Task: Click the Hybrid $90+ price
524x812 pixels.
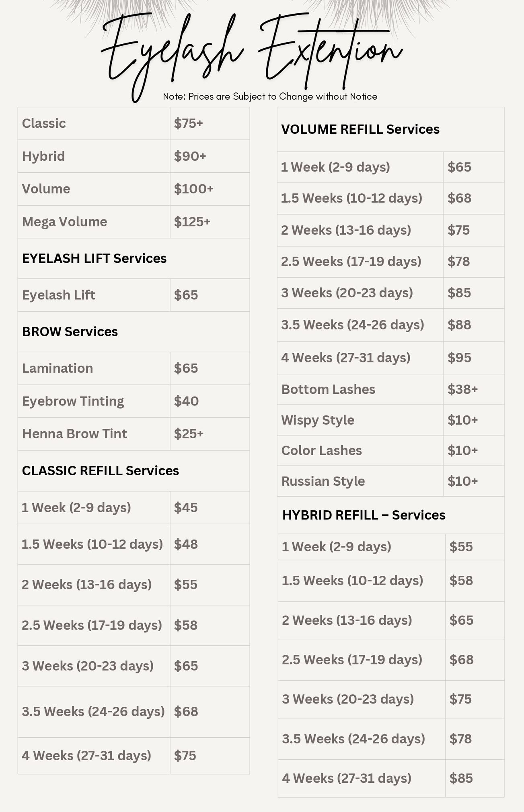Action: pos(190,156)
